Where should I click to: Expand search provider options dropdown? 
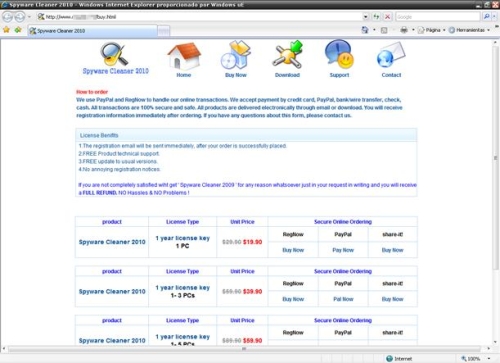495,16
